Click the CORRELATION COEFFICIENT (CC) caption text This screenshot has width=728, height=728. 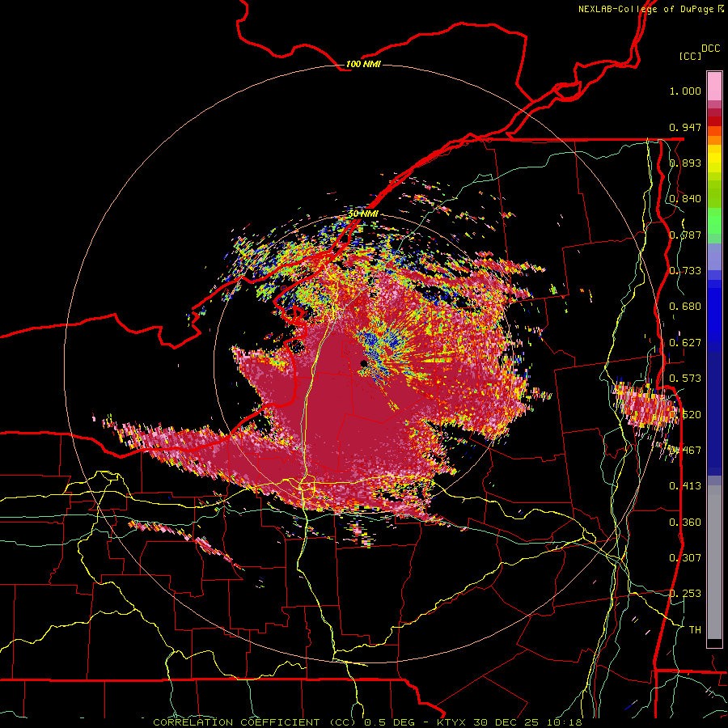tap(254, 722)
